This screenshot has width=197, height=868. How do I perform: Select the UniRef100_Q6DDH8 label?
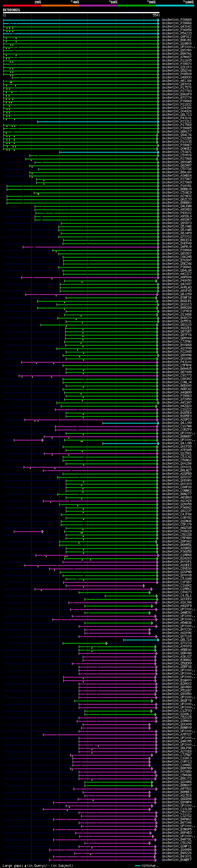[177, 799]
